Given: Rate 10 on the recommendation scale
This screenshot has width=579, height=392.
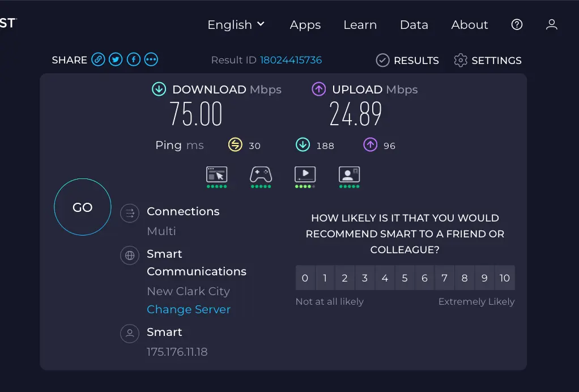Looking at the screenshot, I should [505, 278].
